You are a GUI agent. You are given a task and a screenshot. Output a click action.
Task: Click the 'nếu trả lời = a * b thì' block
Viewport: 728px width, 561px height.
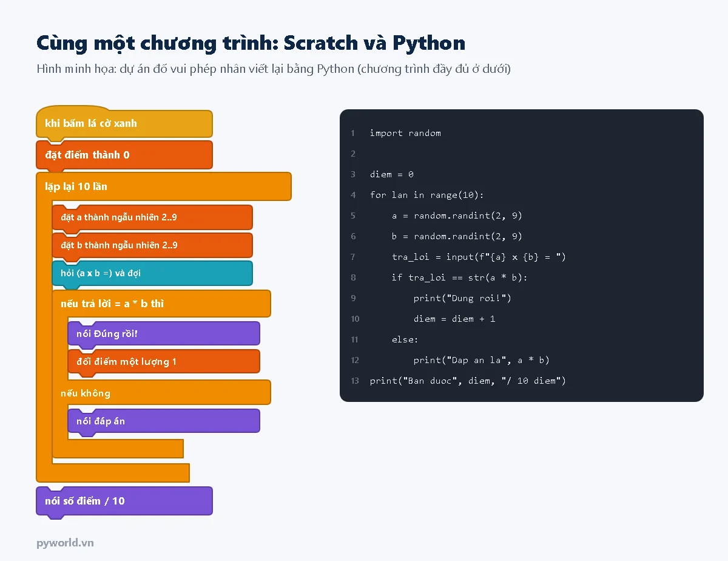pyautogui.click(x=161, y=304)
